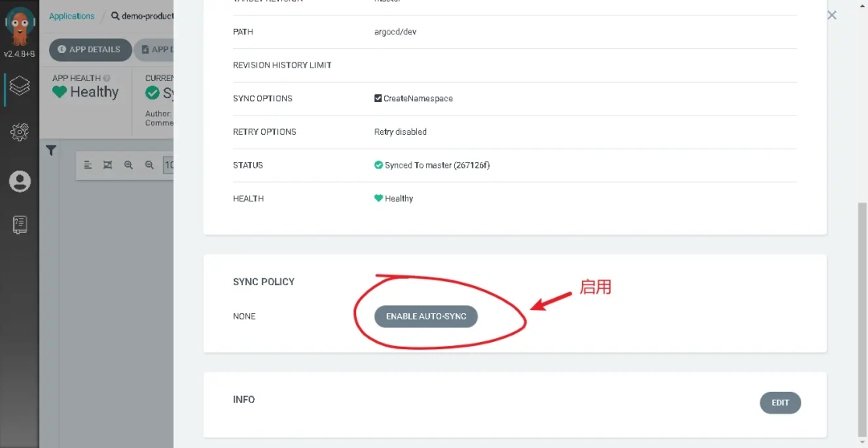Click the zoom in magnifier icon
The height and width of the screenshot is (448, 868).
129,165
